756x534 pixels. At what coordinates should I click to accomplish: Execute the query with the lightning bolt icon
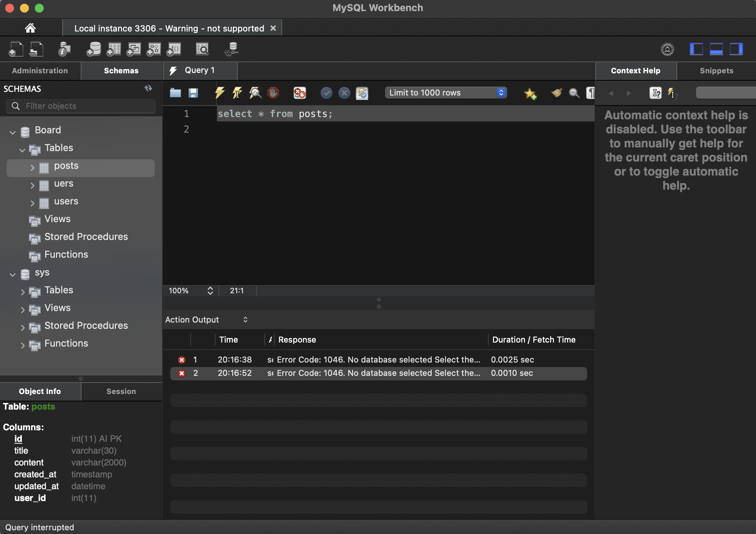click(220, 93)
